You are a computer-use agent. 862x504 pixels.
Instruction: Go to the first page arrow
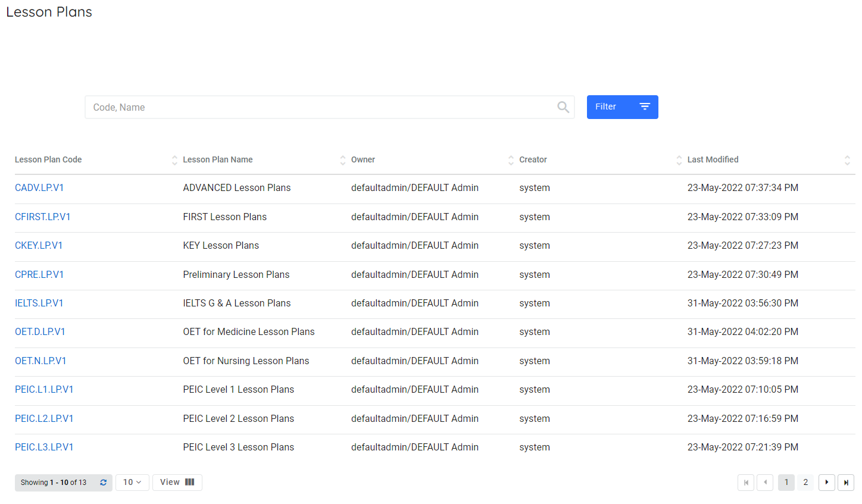coord(746,483)
